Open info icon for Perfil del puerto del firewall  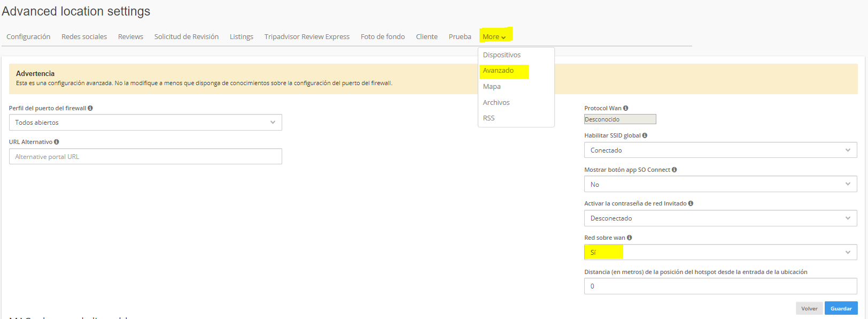pos(90,108)
